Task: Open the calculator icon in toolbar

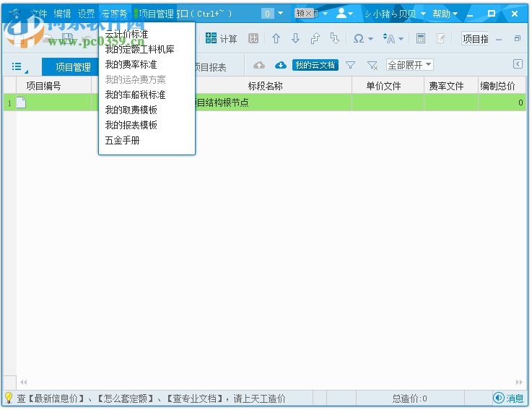Action: point(421,39)
